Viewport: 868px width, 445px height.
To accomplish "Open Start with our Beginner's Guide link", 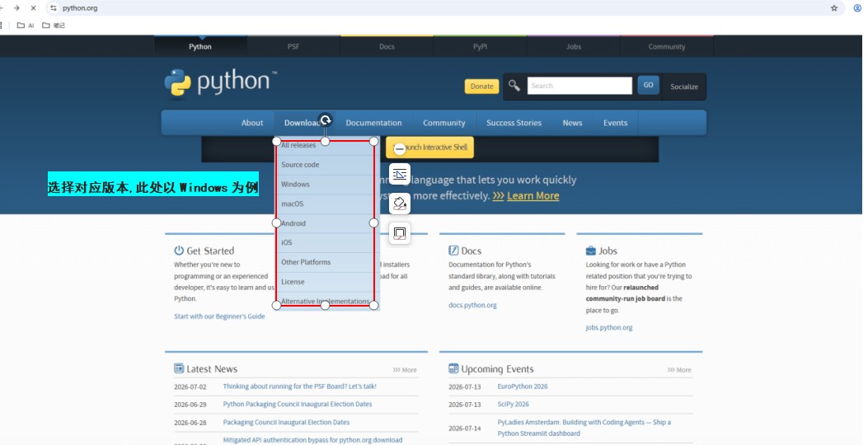I will (x=219, y=316).
